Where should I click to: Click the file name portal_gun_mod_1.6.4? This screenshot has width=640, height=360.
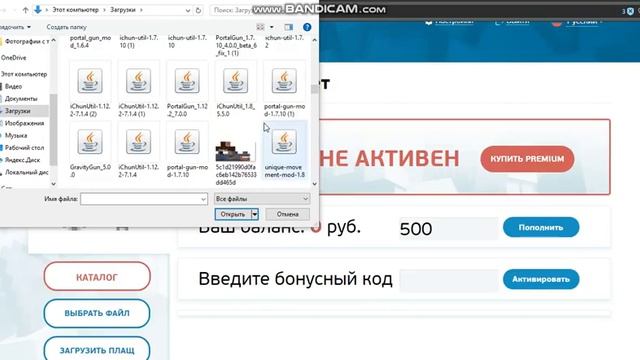click(x=90, y=41)
